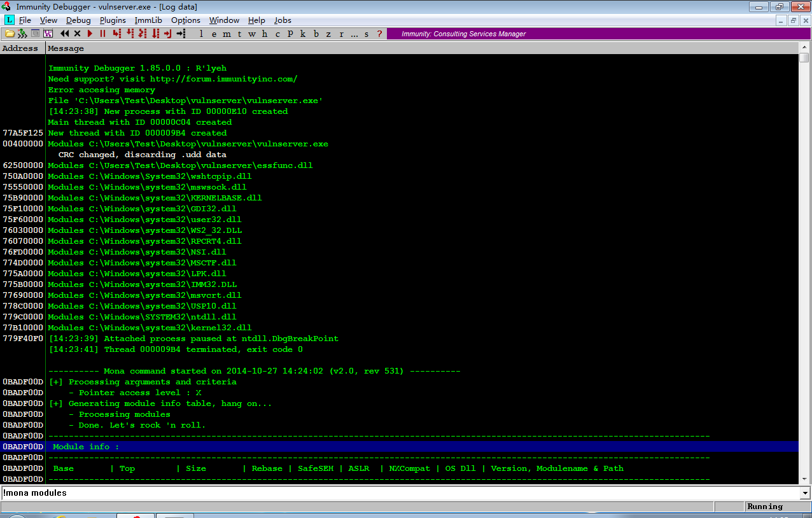Open the Help menu
The height and width of the screenshot is (518, 812).
[x=256, y=20]
